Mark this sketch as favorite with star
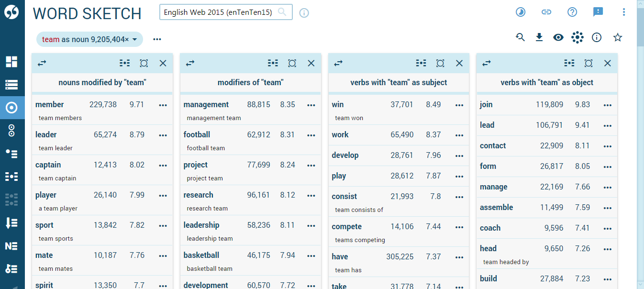Viewport: 644px width, 289px height. coord(618,37)
